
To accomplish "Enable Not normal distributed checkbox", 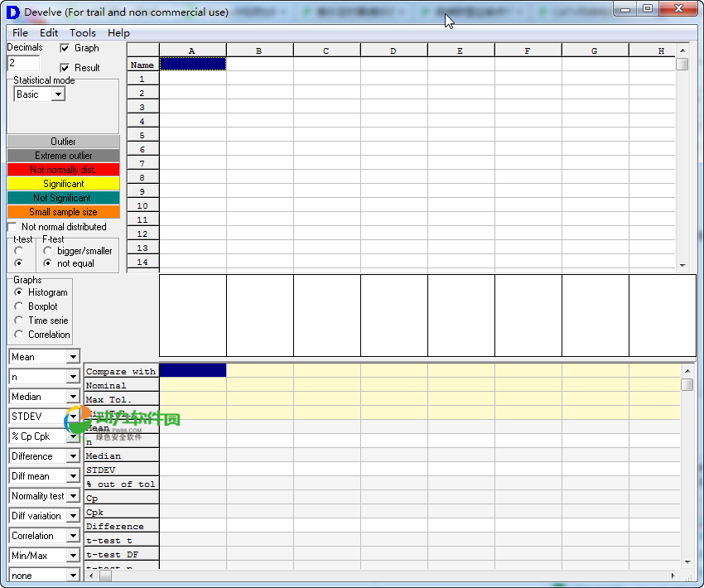I will pyautogui.click(x=12, y=227).
